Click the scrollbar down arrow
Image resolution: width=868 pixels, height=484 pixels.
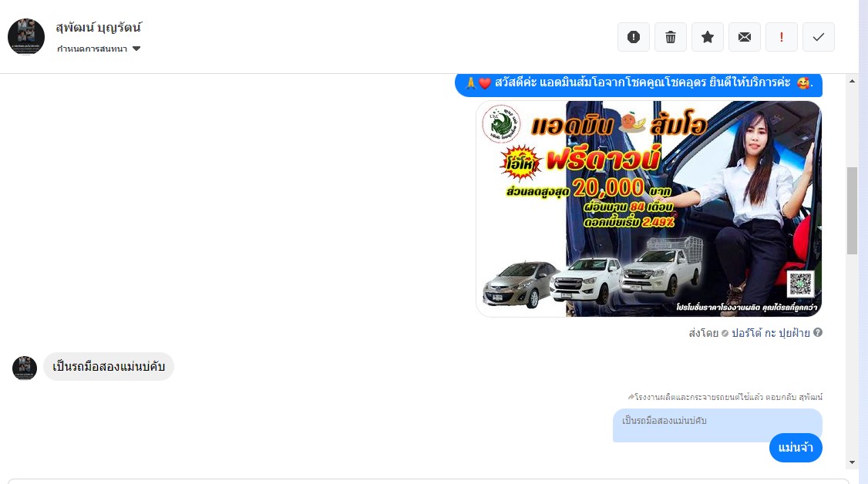point(852,462)
